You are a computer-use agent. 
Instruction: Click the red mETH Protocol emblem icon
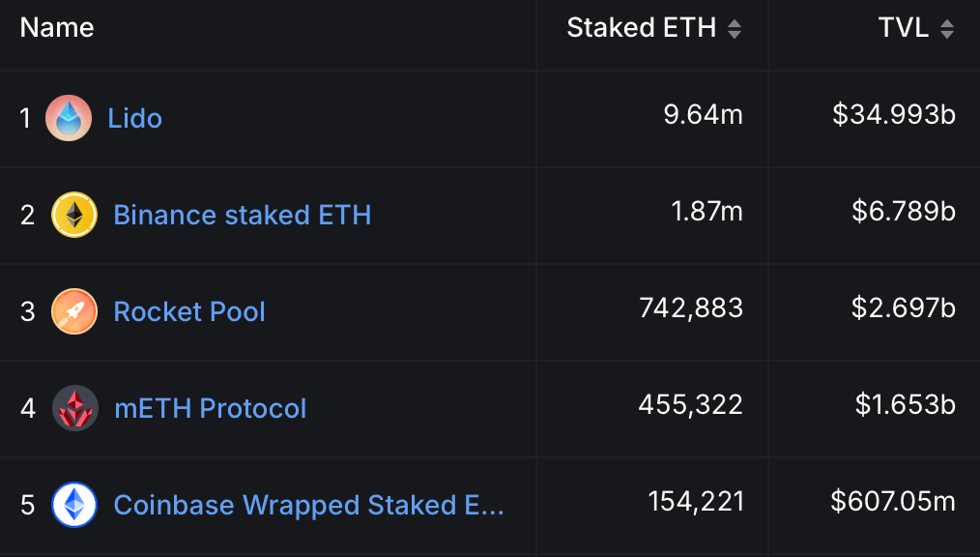pyautogui.click(x=74, y=408)
